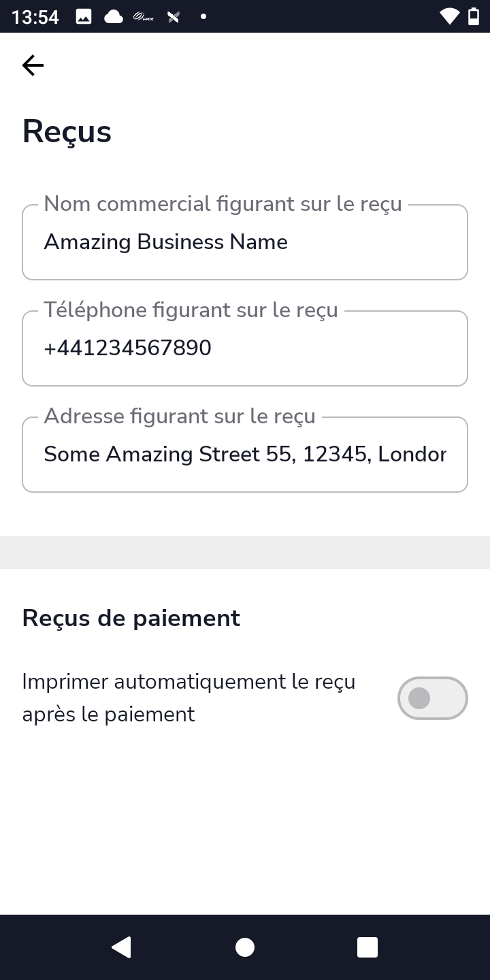490x980 pixels.
Task: Edit the Some Amazing Street address field
Action: tap(245, 455)
